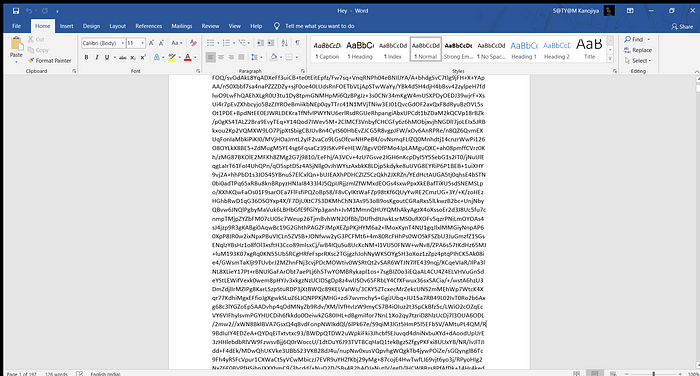
Task: Select Justify alignment
Action: (241, 58)
